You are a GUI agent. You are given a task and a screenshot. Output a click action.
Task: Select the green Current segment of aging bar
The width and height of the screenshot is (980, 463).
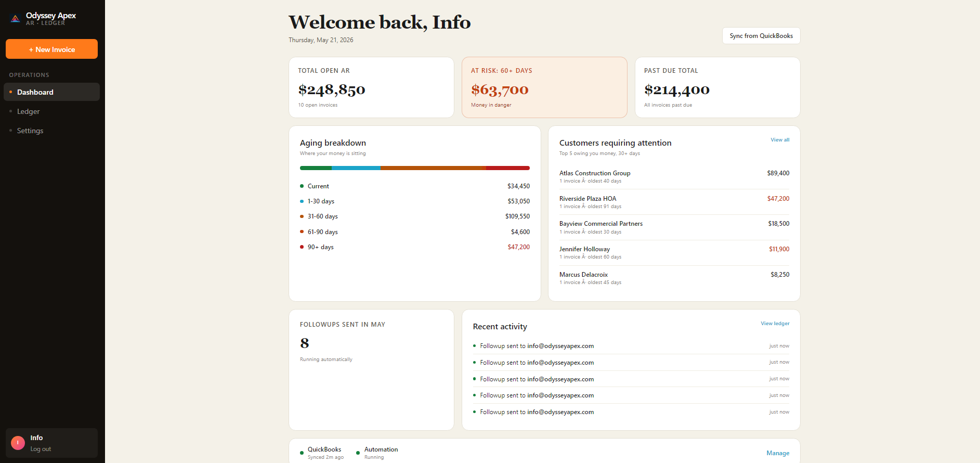coord(316,168)
